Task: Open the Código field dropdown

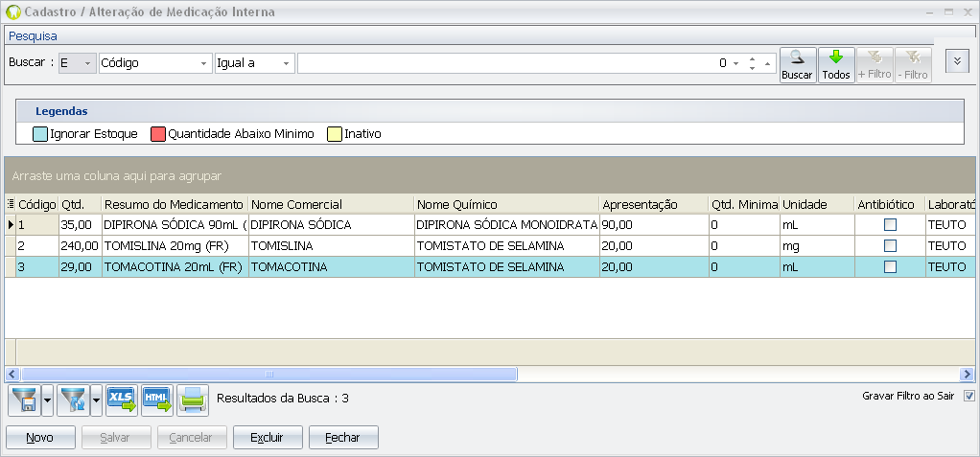Action: [203, 63]
